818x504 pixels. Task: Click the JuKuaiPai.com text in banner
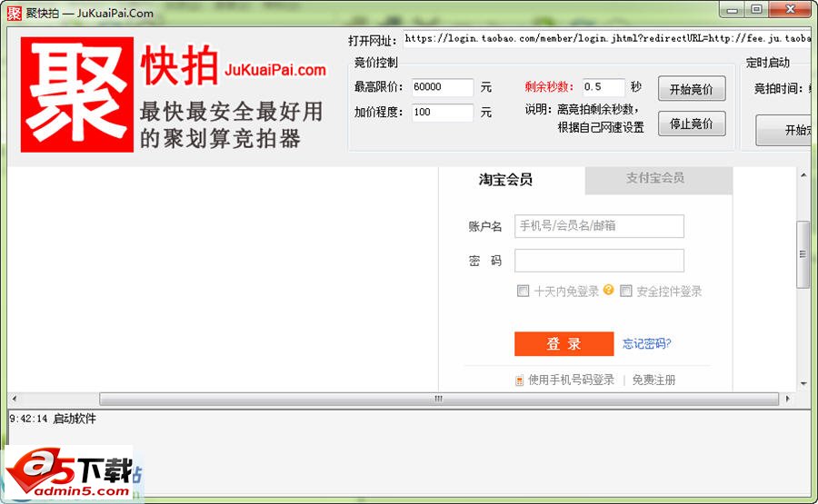[275, 70]
